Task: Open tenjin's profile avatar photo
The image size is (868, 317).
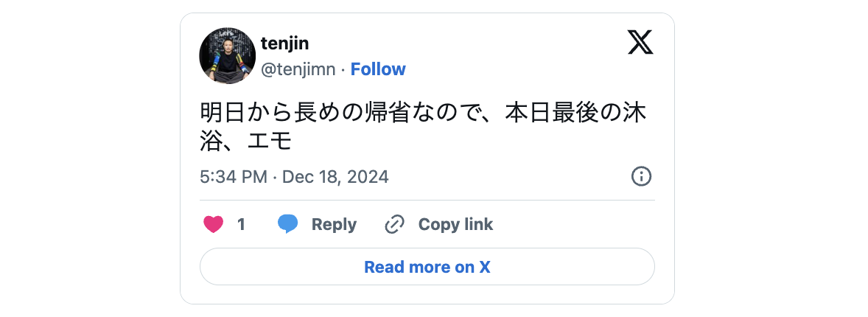Action: pyautogui.click(x=228, y=56)
